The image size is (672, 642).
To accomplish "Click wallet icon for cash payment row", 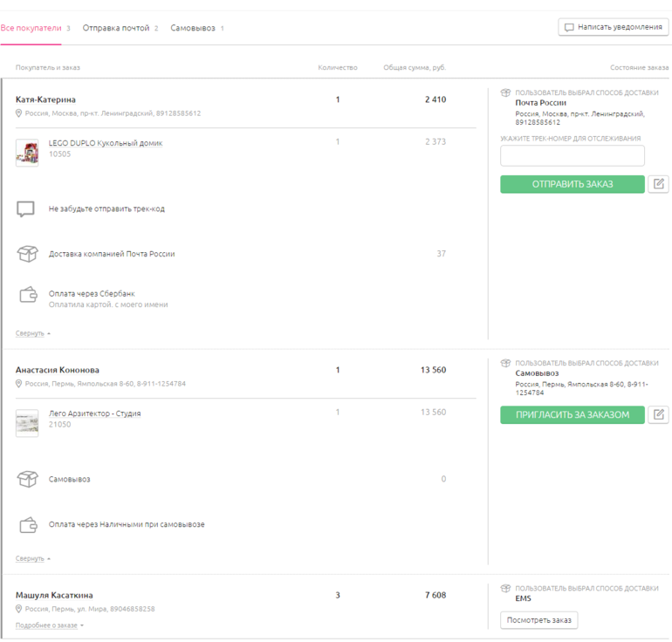I will click(27, 525).
